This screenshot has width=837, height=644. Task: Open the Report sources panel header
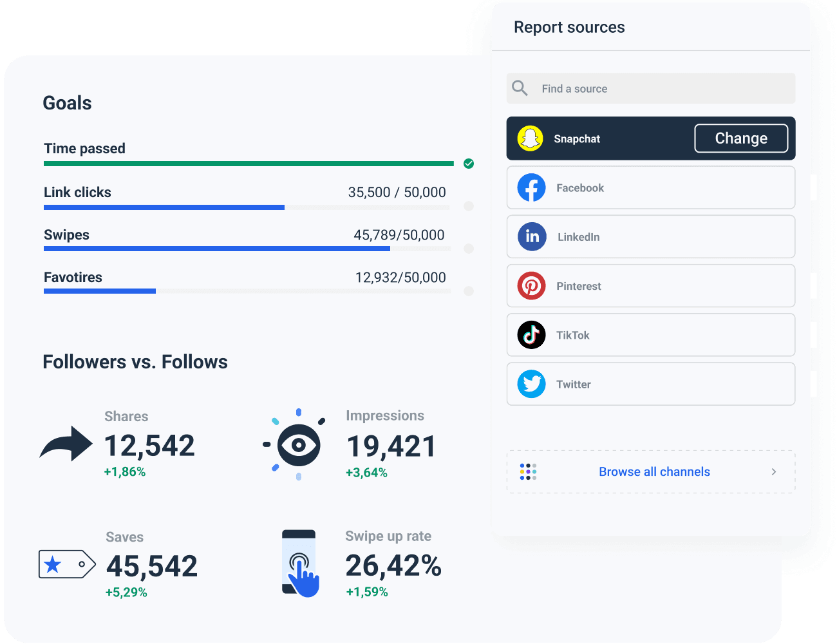569,27
